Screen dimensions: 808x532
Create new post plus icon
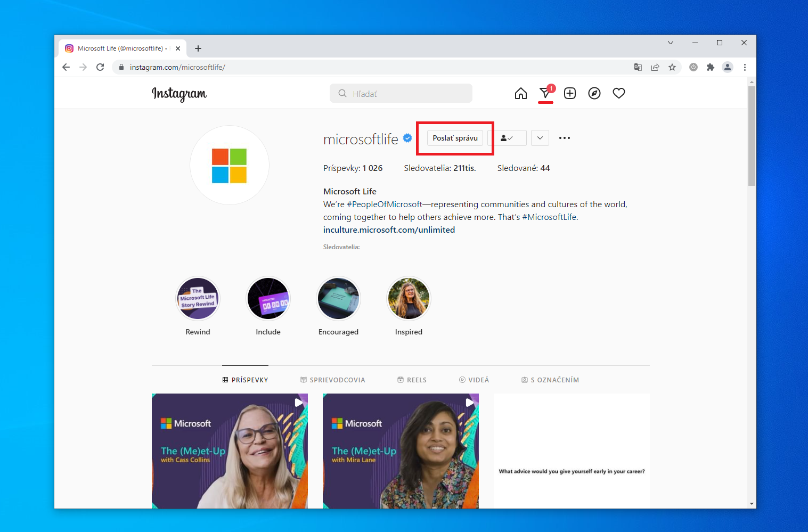pyautogui.click(x=570, y=93)
